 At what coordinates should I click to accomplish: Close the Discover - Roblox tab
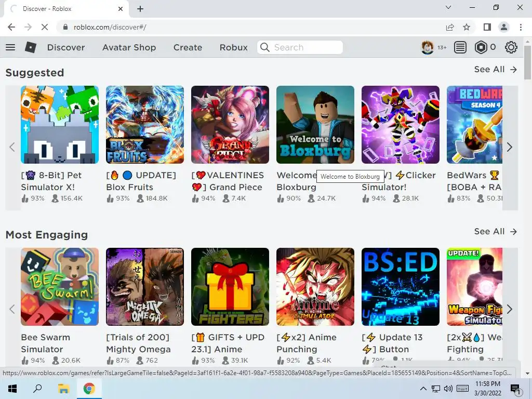click(121, 9)
